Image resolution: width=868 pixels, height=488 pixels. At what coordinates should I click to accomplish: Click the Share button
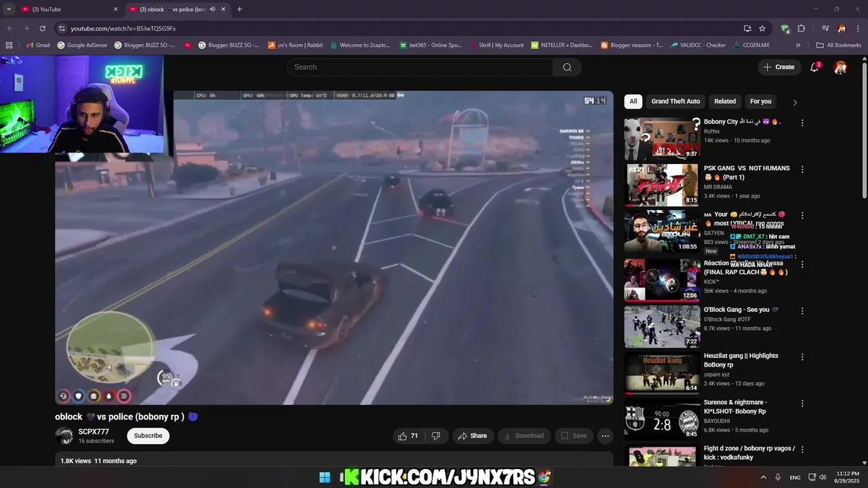click(473, 436)
